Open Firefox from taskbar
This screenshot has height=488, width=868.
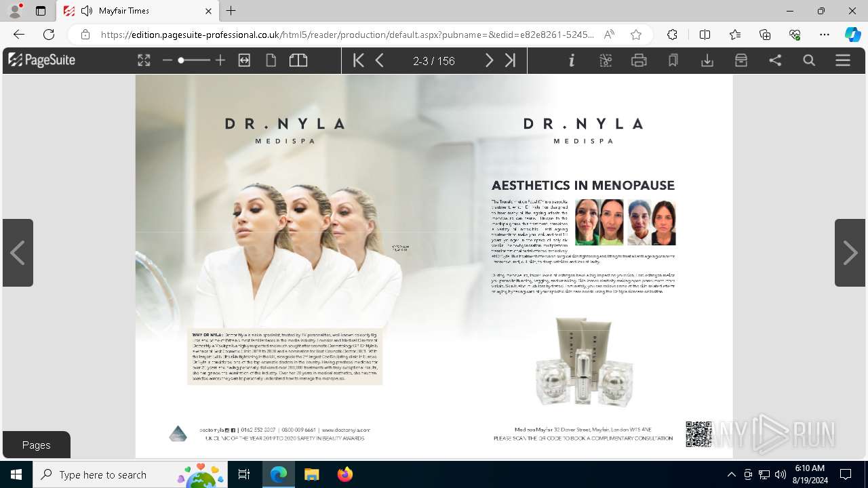[344, 474]
